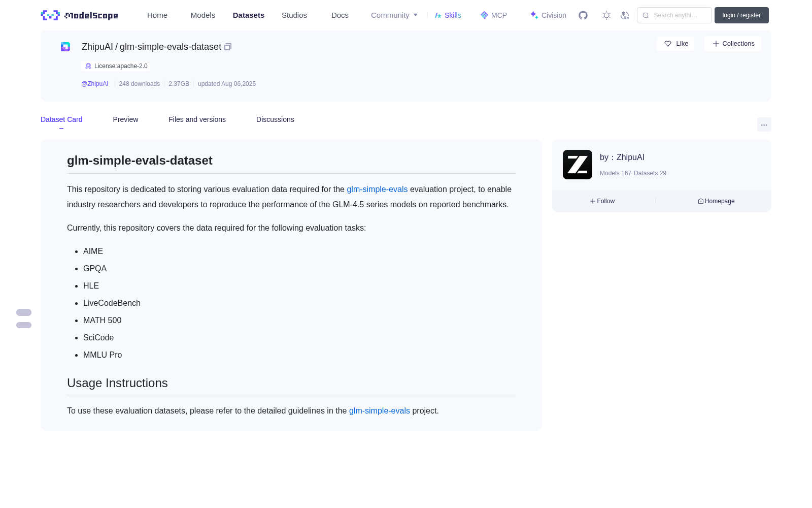The height and width of the screenshot is (508, 812).
Task: Click the by: ZhipuAI organization name
Action: pyautogui.click(x=622, y=157)
